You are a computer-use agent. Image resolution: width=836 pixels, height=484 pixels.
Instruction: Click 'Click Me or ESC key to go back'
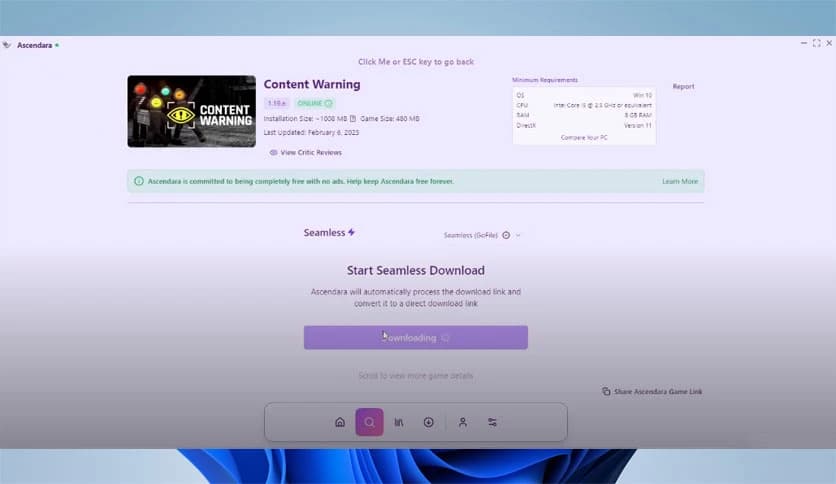(x=416, y=62)
